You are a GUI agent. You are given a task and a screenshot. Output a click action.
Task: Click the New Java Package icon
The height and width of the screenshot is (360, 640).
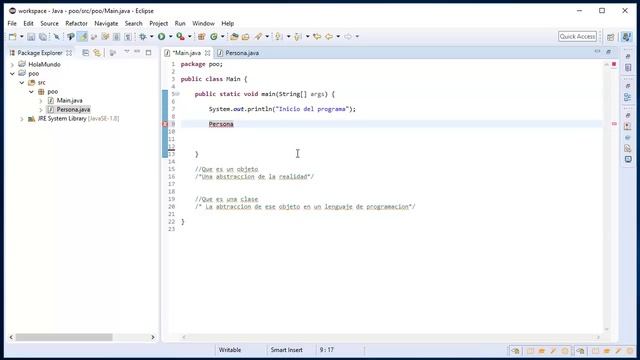pyautogui.click(x=201, y=37)
